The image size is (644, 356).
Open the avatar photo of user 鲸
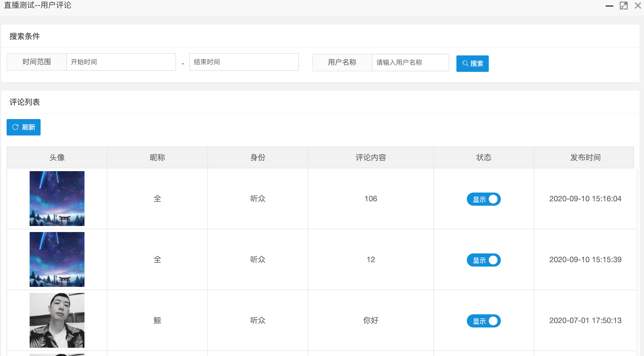[57, 320]
